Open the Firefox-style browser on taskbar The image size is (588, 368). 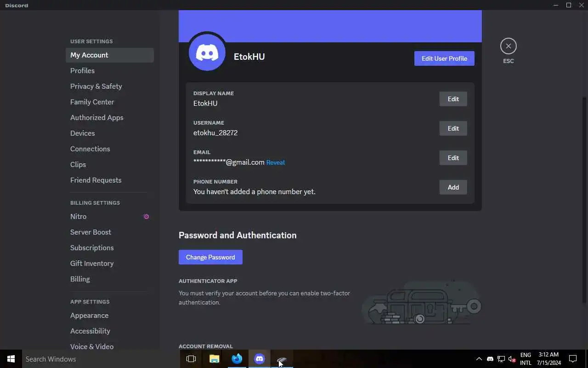237,359
